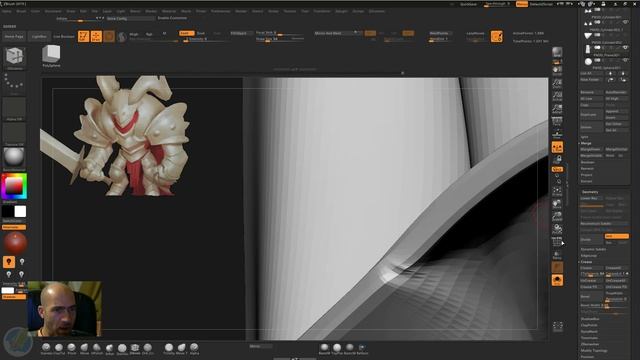The image size is (640, 360).
Task: Click the PolyF line fill grid icon
Action: point(557,242)
